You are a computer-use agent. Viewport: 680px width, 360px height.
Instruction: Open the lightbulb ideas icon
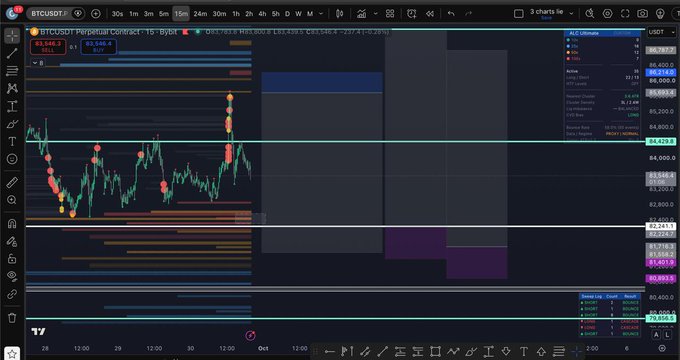click(x=660, y=14)
